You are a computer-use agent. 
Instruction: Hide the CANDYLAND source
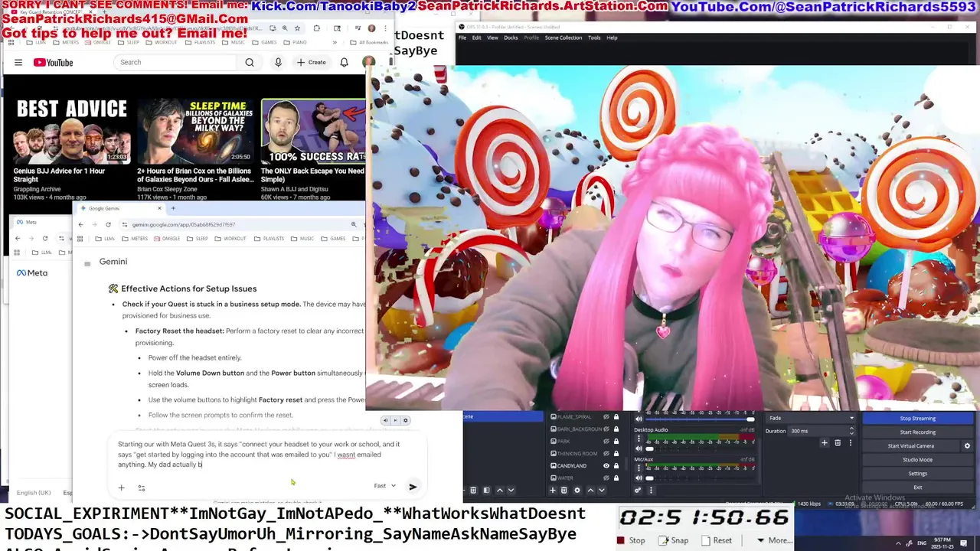tap(606, 465)
